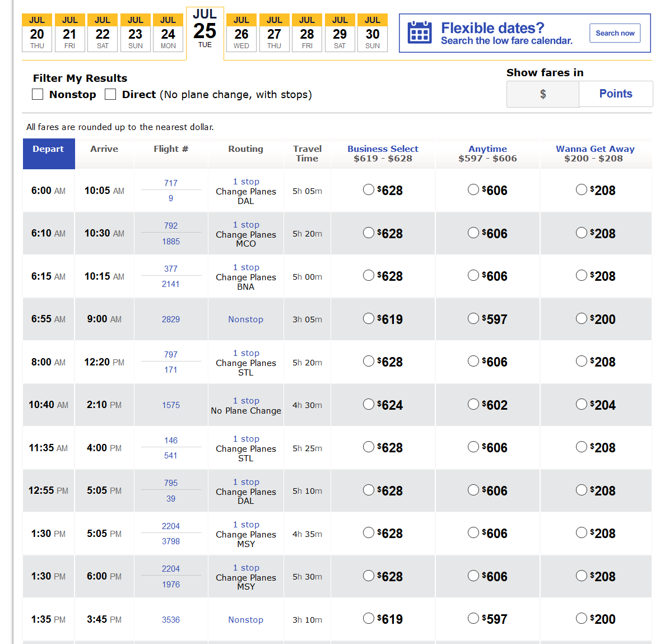Click the flexible dates calendar icon
660x644 pixels.
[x=420, y=33]
